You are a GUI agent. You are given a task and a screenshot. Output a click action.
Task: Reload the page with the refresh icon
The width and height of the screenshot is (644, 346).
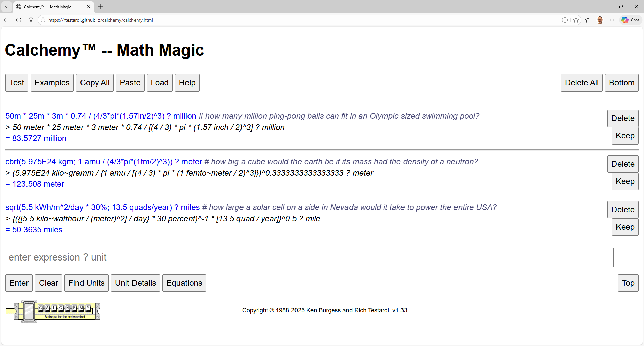click(x=19, y=20)
